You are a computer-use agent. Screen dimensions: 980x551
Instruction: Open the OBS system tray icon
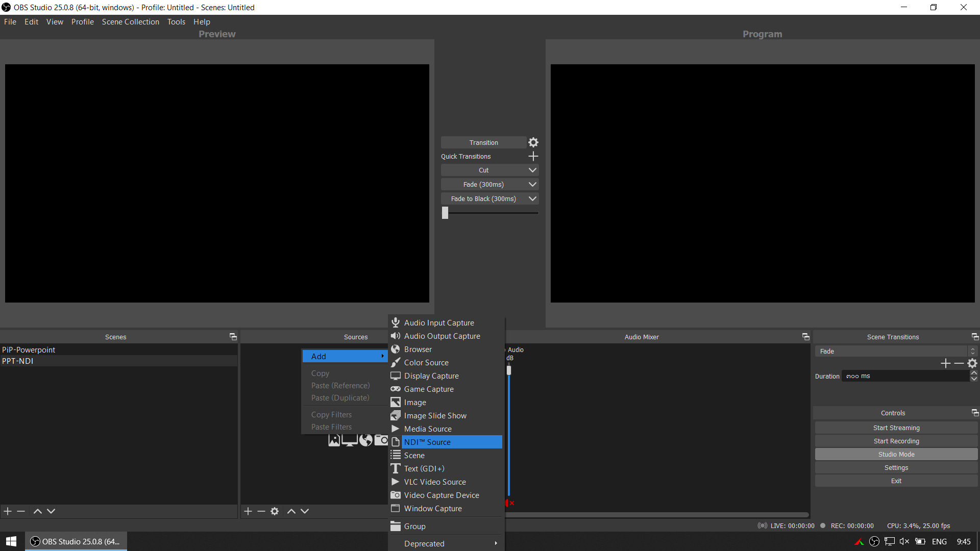pos(874,541)
